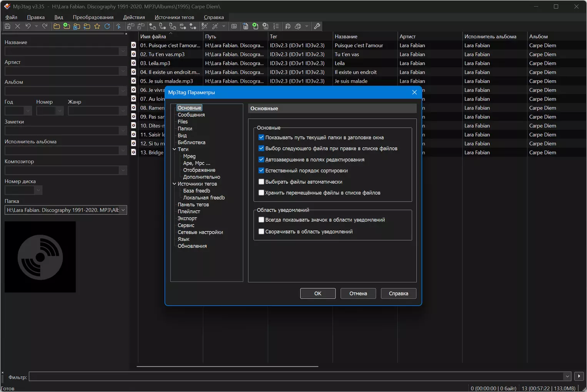The height and width of the screenshot is (392, 587).
Task: Click the plain yellow folder toolbar icon
Action: pos(57,26)
